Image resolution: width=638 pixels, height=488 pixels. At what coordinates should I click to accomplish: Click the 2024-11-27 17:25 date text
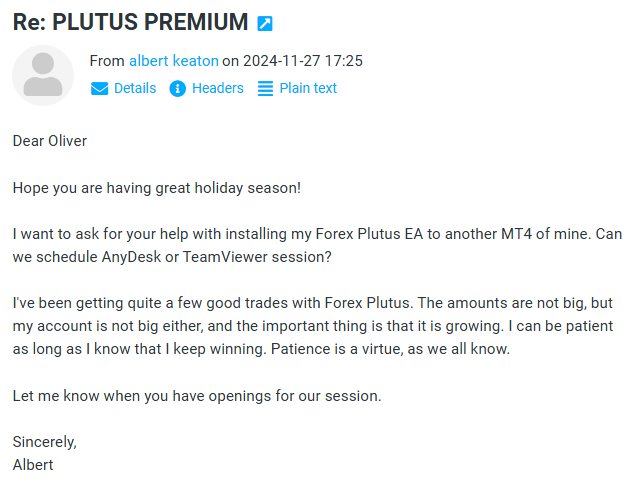303,61
